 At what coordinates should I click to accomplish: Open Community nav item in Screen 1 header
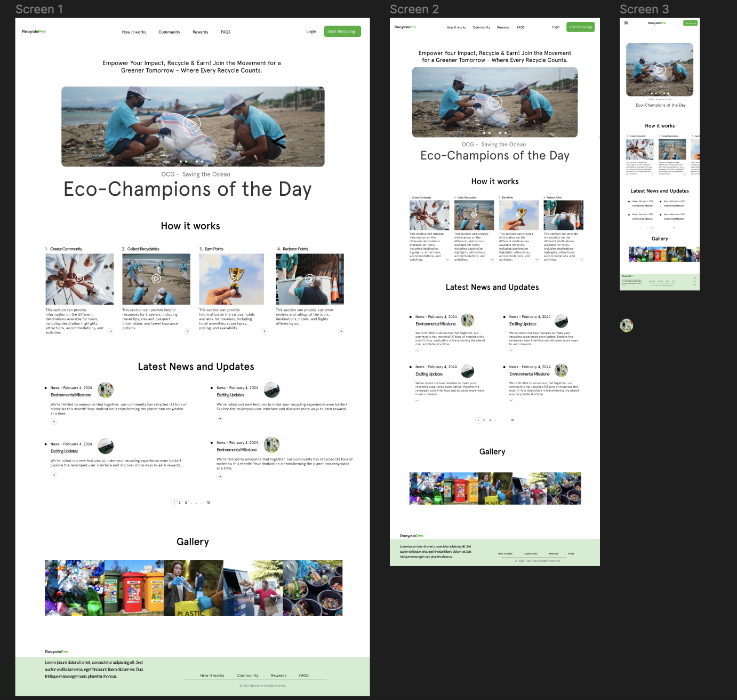click(169, 32)
